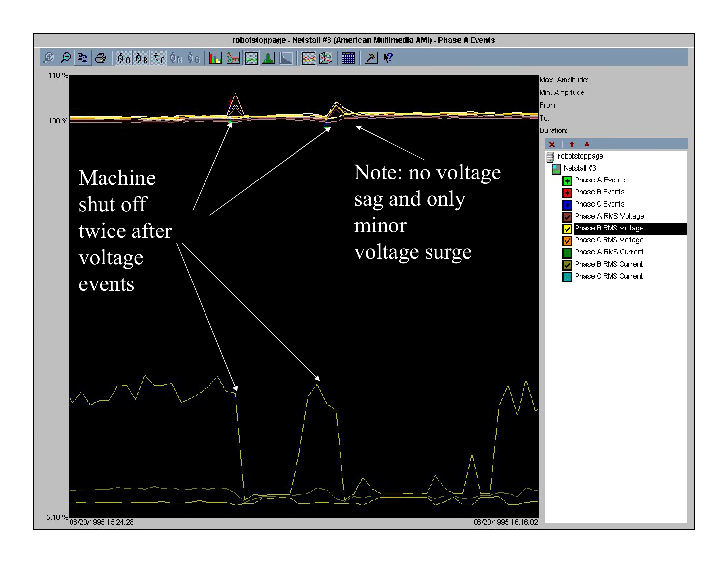Click the Copy to clipboard icon
728x563 pixels.
point(83,58)
